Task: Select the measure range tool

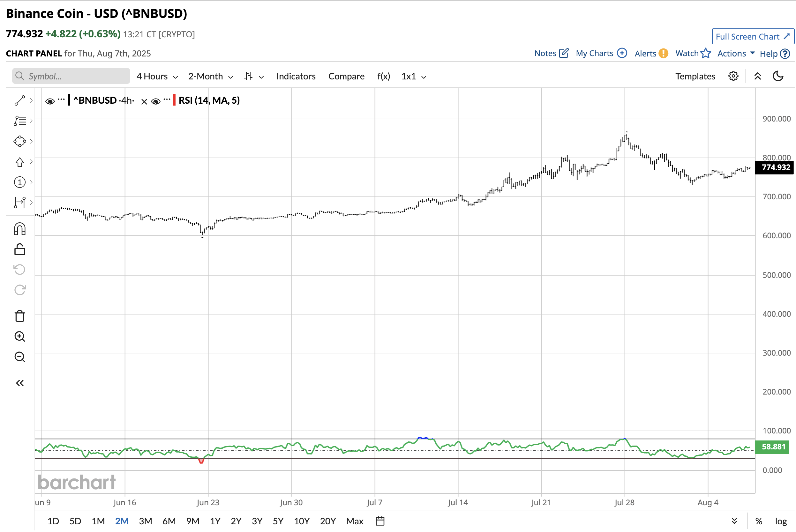Action: tap(20, 203)
